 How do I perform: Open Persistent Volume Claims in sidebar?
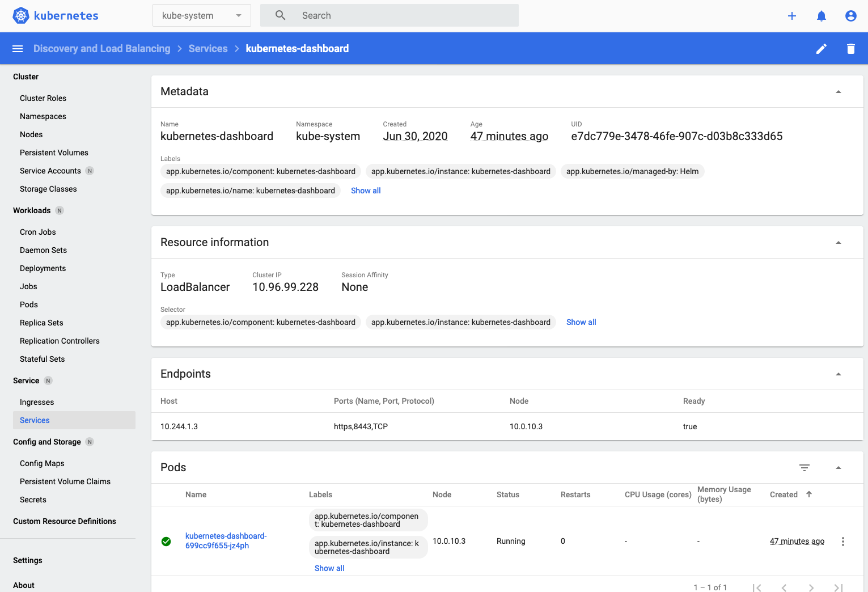coord(65,481)
